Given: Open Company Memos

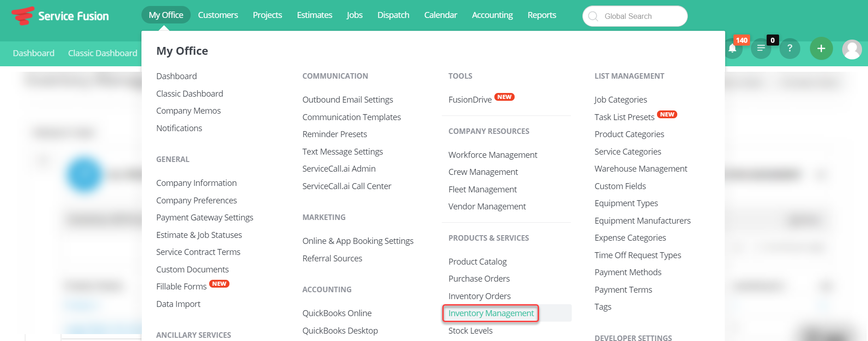Looking at the screenshot, I should pos(188,110).
